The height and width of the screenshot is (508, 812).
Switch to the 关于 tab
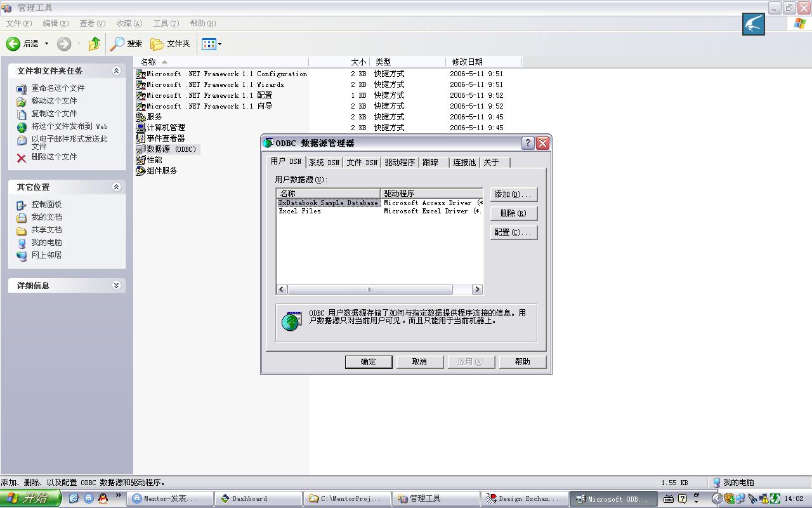point(495,163)
